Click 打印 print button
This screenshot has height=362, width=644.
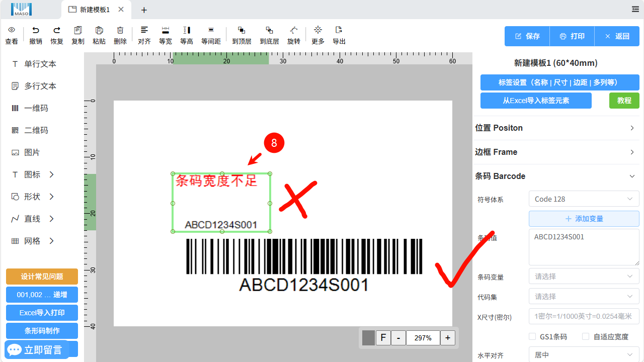click(572, 36)
